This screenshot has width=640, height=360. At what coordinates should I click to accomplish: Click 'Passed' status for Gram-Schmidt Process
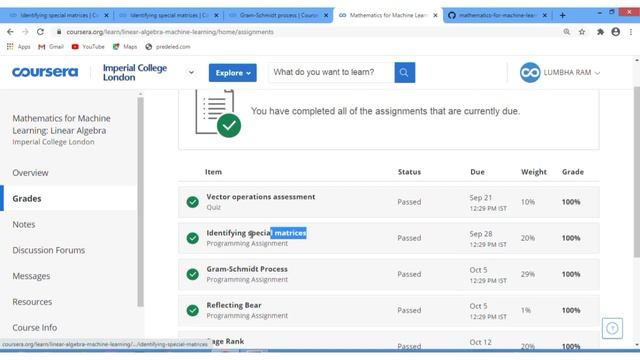409,274
